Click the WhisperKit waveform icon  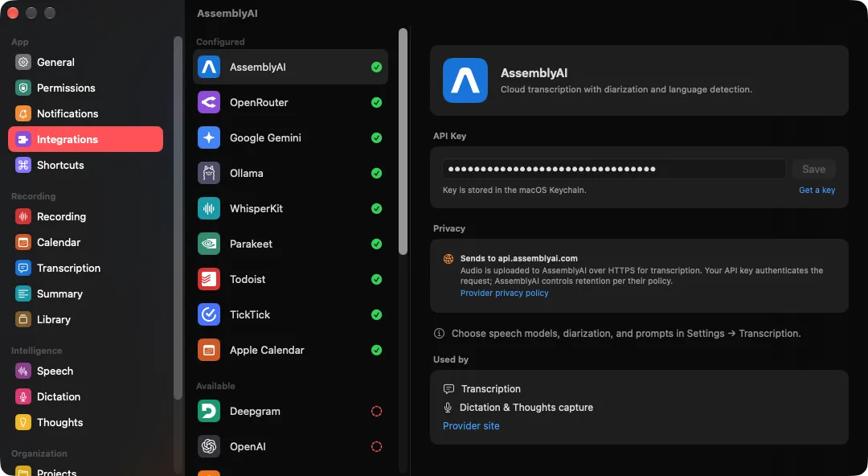tap(209, 208)
